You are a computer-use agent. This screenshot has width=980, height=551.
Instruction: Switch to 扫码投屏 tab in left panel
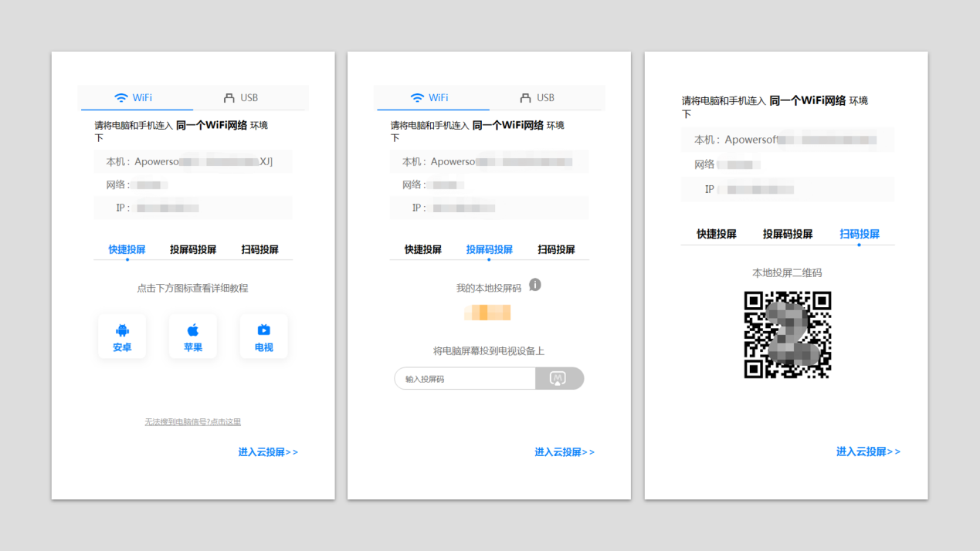point(260,249)
